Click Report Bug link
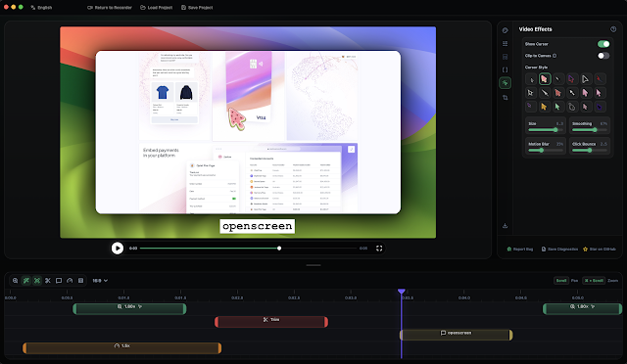This screenshot has width=627, height=364. [x=520, y=249]
